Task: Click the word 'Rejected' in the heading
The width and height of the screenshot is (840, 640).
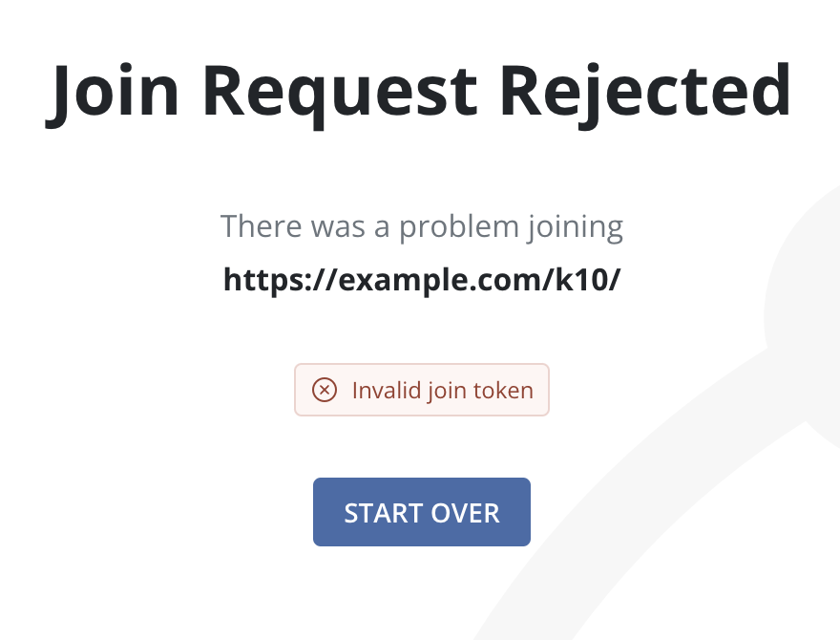Action: (646, 89)
